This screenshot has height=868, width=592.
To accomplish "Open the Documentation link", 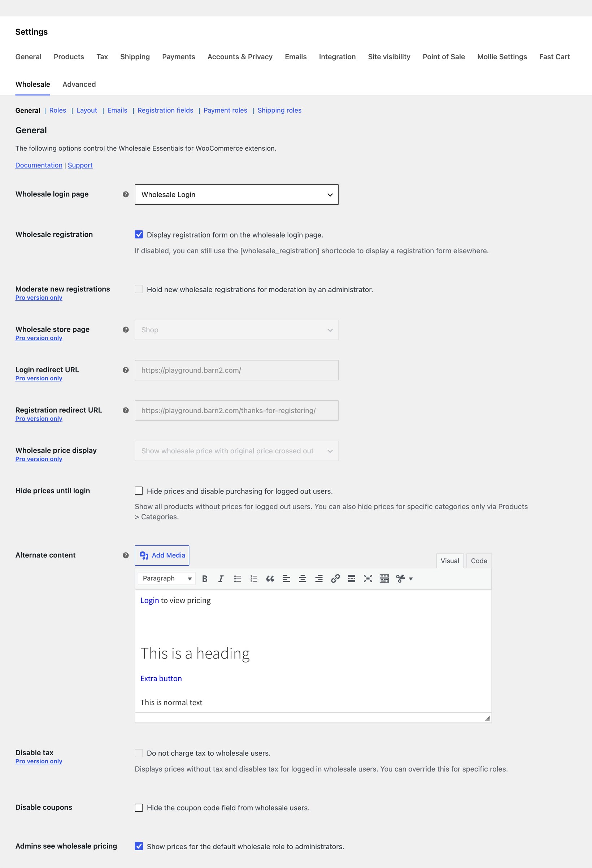I will coord(39,165).
